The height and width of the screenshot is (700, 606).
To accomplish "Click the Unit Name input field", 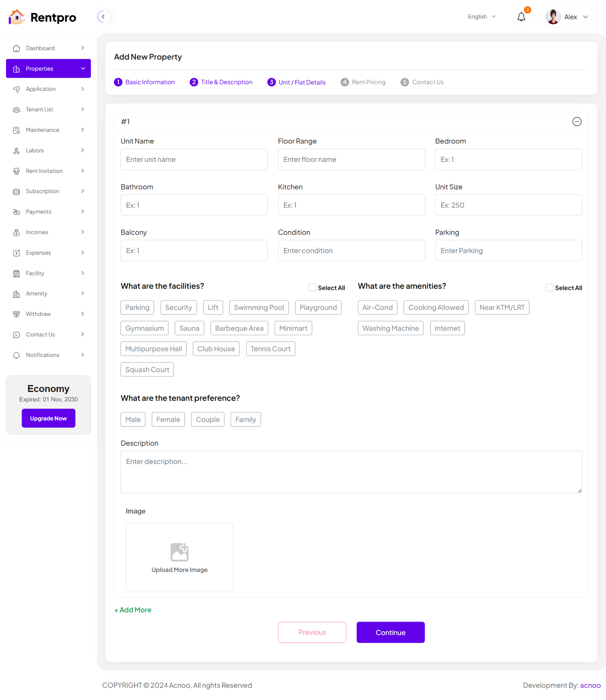I will click(x=194, y=159).
